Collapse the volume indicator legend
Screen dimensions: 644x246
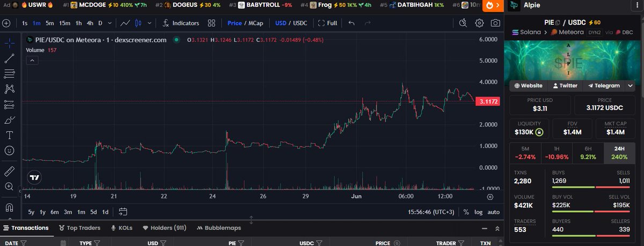(x=32, y=61)
